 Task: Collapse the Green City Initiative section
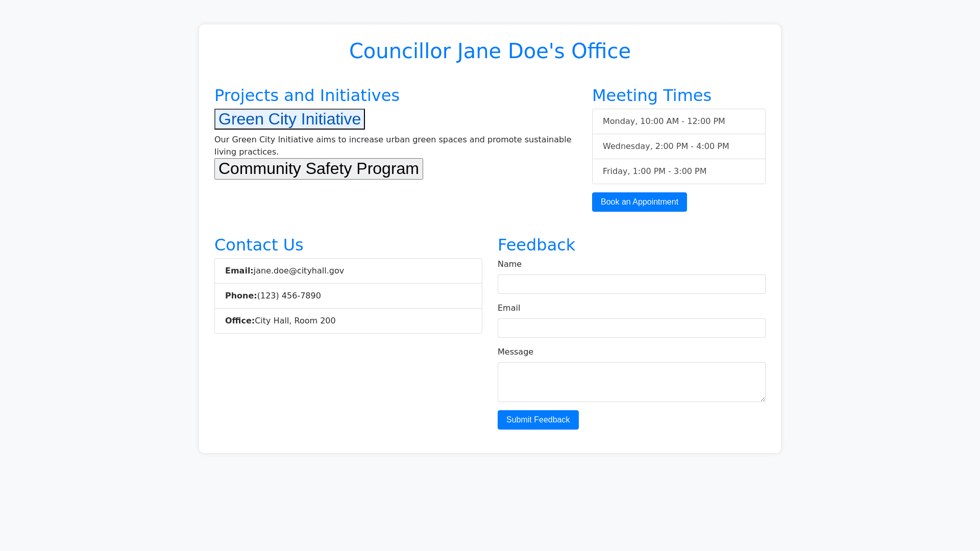[289, 119]
